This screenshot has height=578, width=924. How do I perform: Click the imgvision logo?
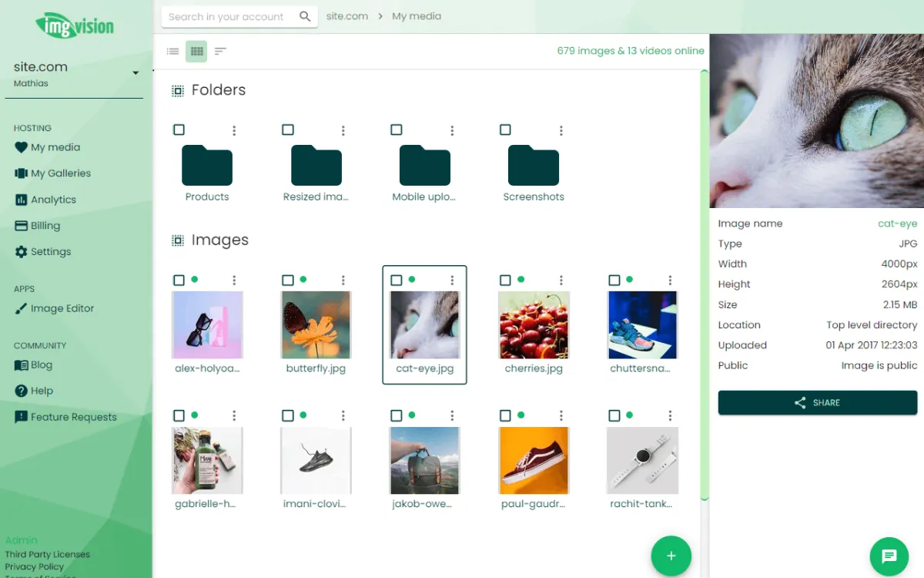click(75, 26)
